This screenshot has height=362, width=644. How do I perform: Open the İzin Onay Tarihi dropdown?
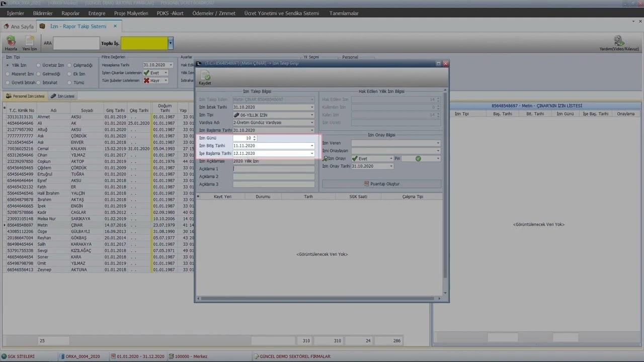pyautogui.click(x=391, y=166)
